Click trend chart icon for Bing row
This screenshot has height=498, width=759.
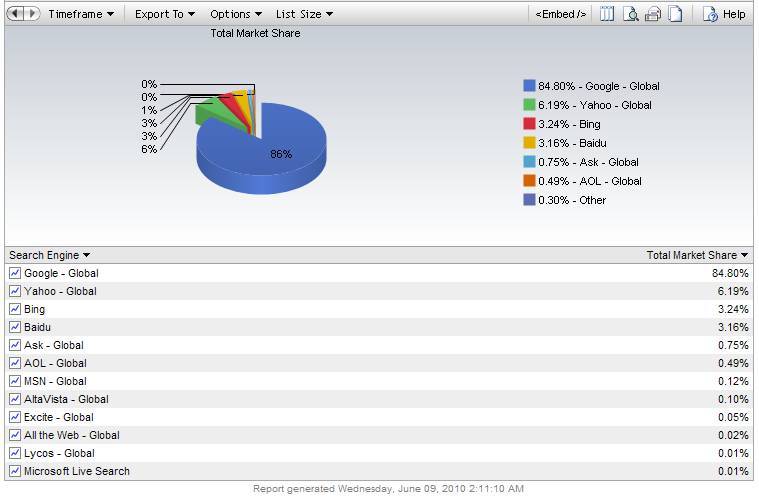pyautogui.click(x=15, y=309)
